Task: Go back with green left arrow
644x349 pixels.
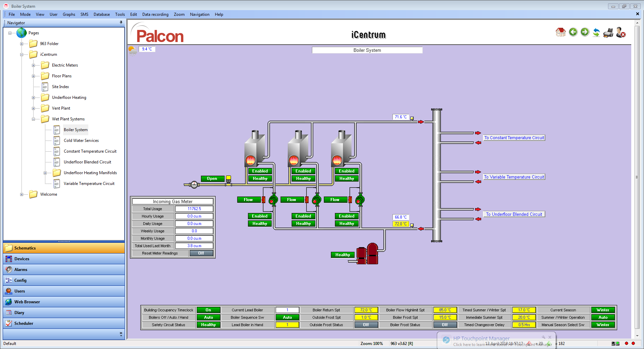Action: pyautogui.click(x=573, y=32)
